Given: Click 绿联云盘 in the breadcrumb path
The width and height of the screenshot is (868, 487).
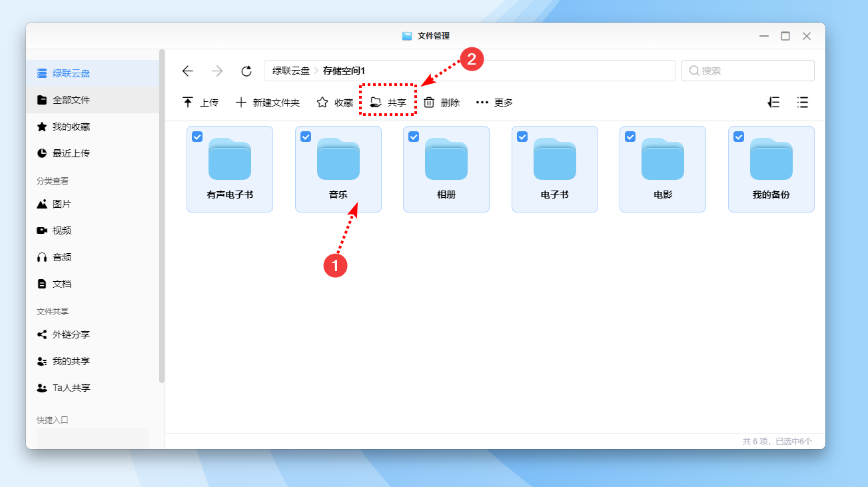Looking at the screenshot, I should click(291, 71).
